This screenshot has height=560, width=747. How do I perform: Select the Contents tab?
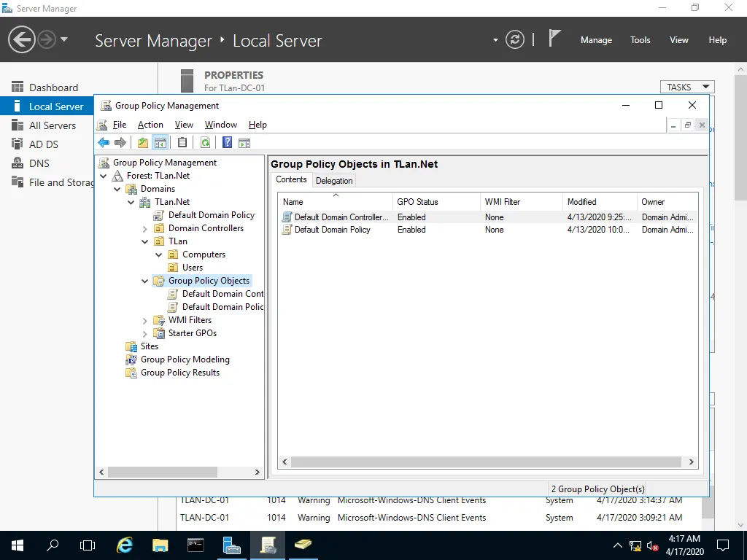pos(291,179)
